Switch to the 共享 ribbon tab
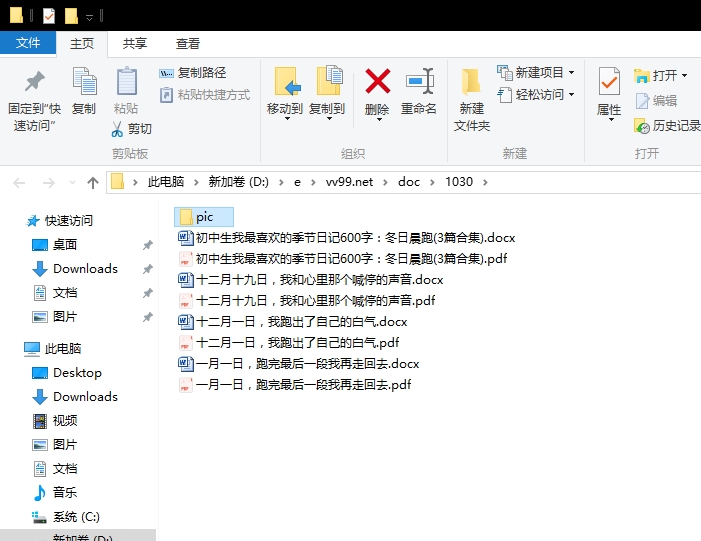701x541 pixels. pos(135,44)
